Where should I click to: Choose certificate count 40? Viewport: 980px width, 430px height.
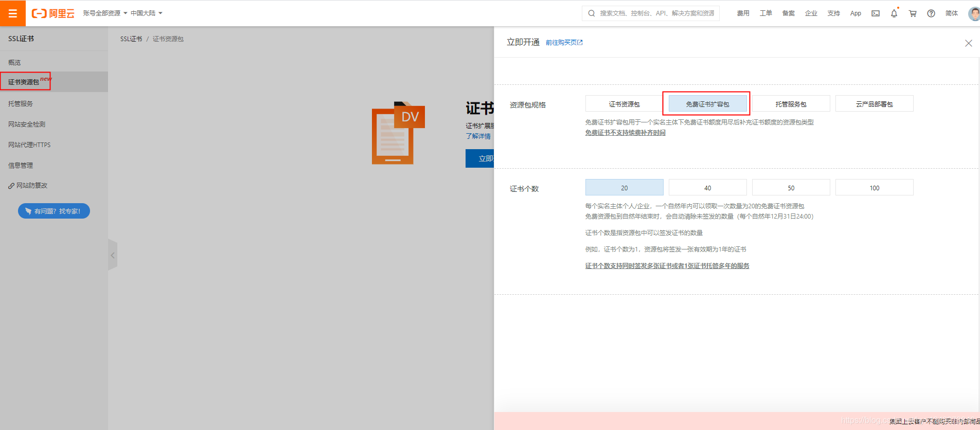(x=707, y=188)
